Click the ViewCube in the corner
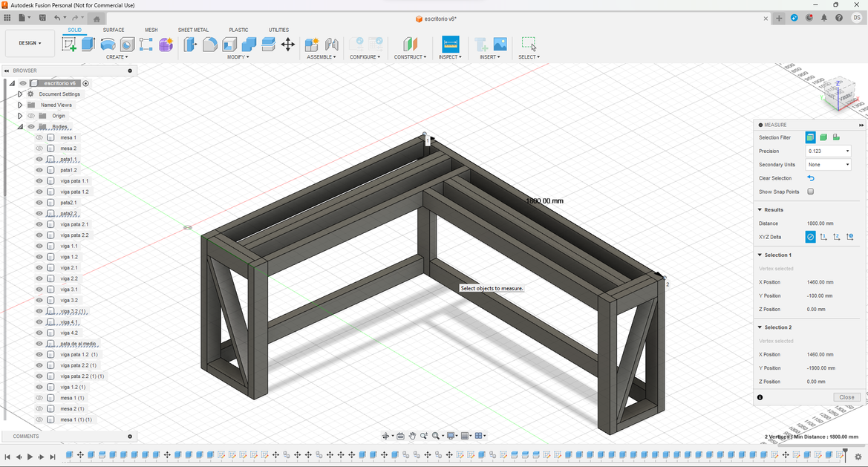Image resolution: width=868 pixels, height=467 pixels. click(x=840, y=93)
